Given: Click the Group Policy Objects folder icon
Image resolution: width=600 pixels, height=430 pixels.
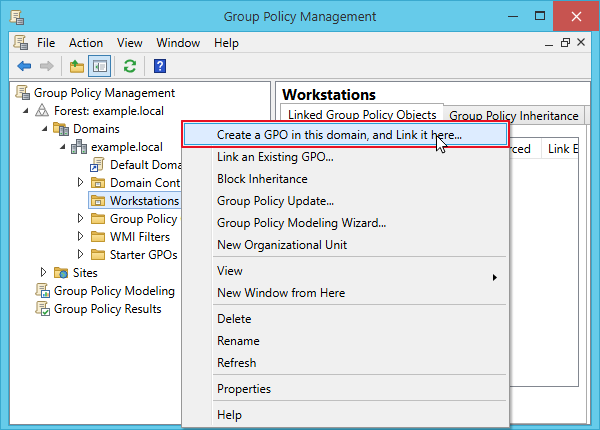Looking at the screenshot, I should [98, 218].
